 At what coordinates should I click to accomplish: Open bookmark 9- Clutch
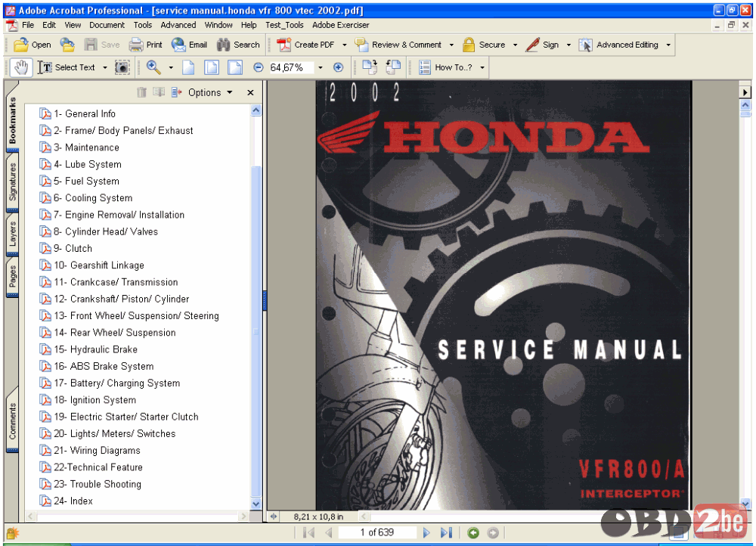click(73, 248)
